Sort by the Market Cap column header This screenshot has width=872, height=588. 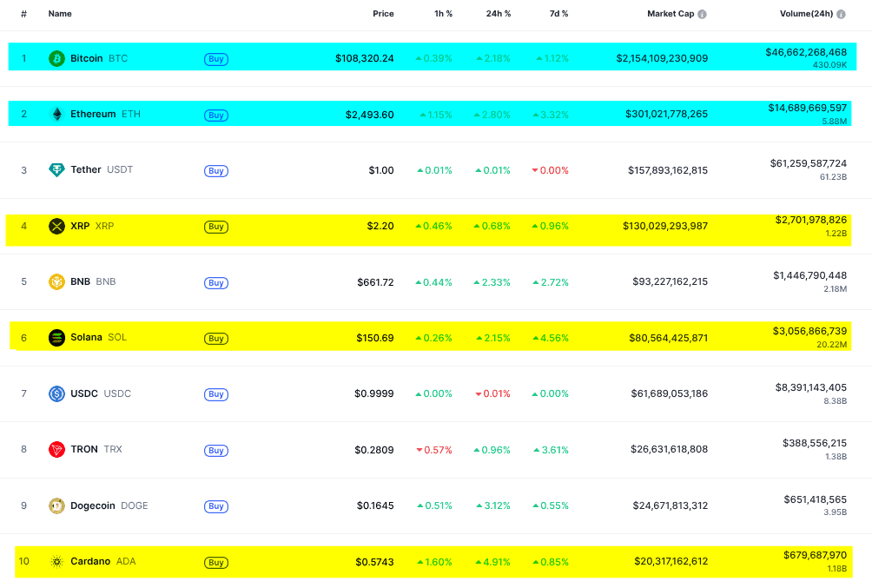point(671,14)
